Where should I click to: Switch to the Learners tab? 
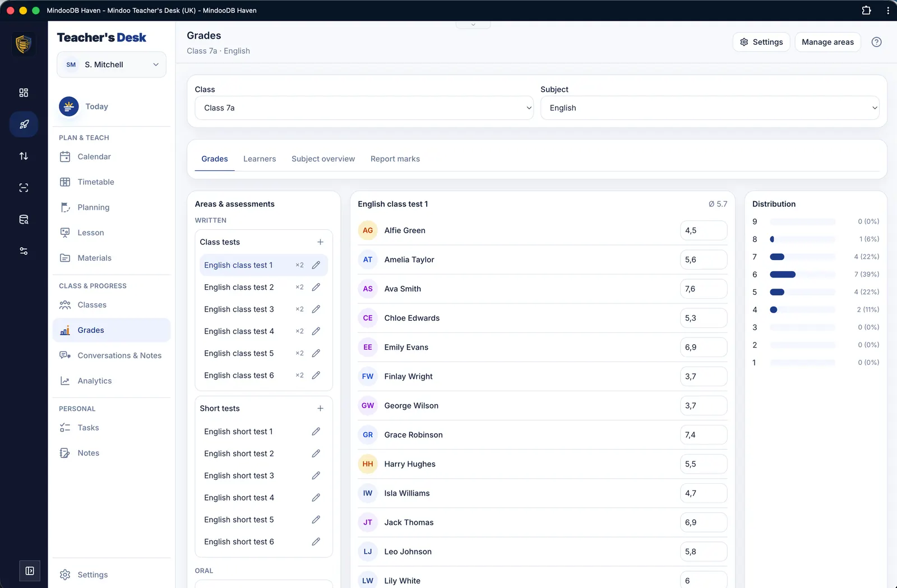[260, 159]
